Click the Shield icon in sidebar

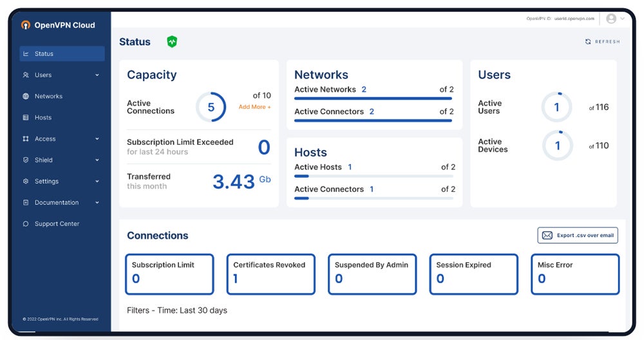26,160
